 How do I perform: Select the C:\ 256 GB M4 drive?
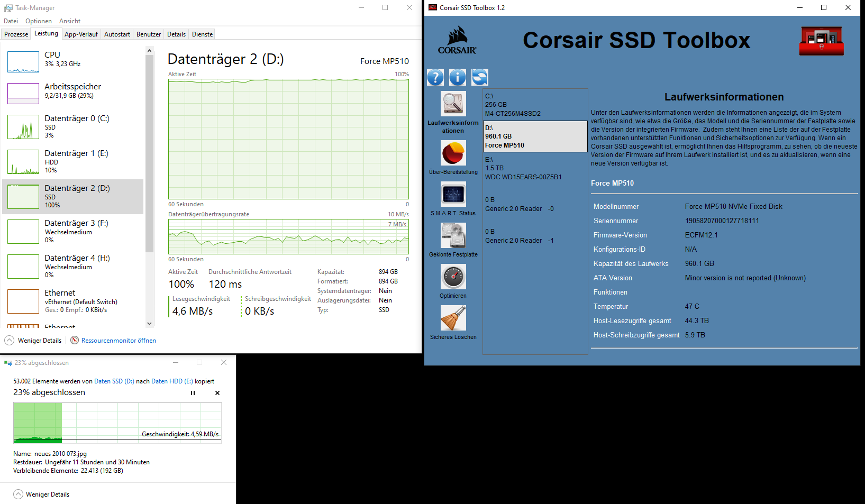point(535,105)
